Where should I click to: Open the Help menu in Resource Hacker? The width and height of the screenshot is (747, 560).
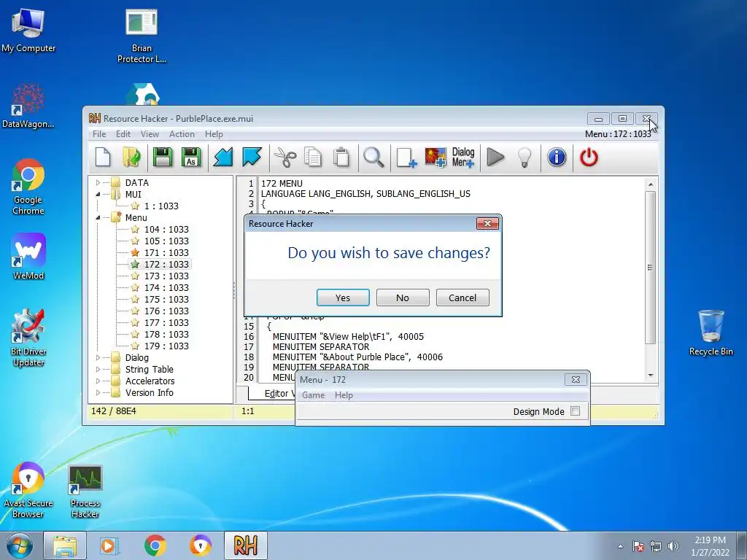214,134
